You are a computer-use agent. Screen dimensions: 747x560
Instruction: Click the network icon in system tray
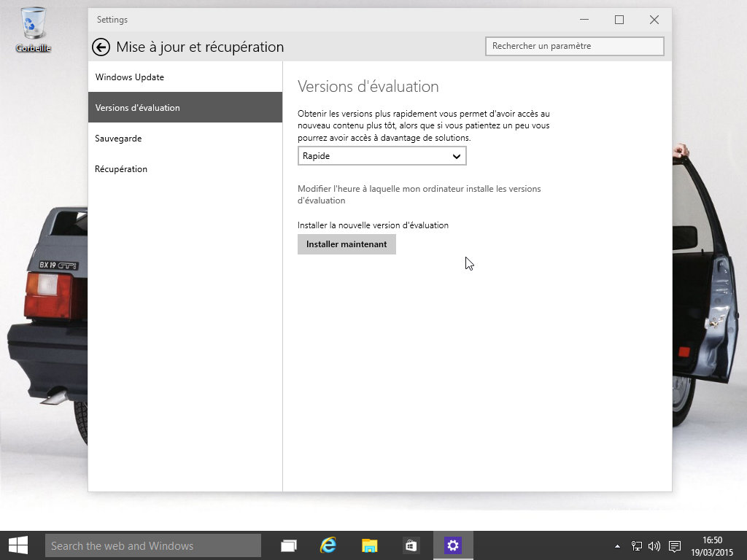[636, 545]
